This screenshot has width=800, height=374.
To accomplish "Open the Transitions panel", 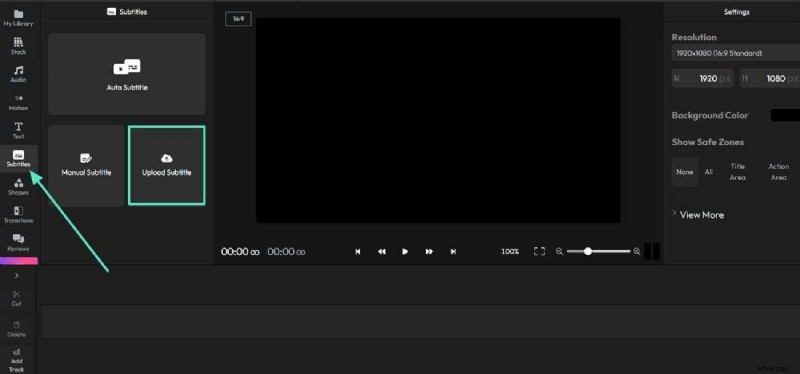I will point(18,215).
